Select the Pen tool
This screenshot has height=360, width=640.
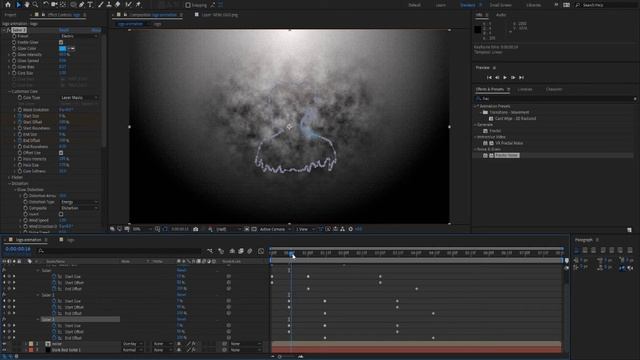pyautogui.click(x=82, y=4)
